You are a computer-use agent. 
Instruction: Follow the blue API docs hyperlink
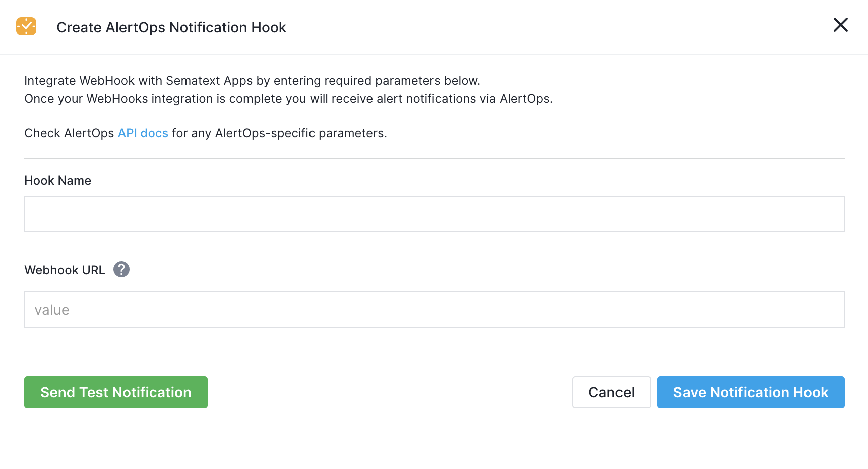point(143,133)
